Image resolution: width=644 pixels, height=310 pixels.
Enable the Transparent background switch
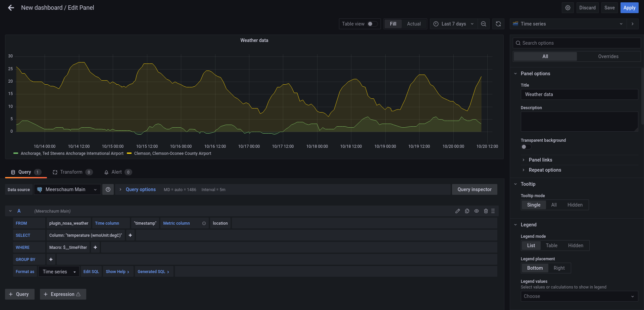[526, 147]
